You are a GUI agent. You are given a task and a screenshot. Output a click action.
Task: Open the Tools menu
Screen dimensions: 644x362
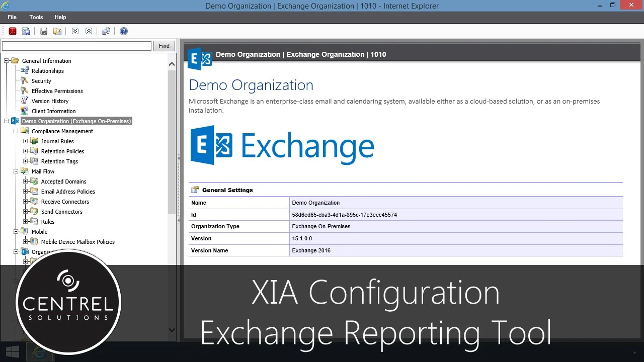36,17
